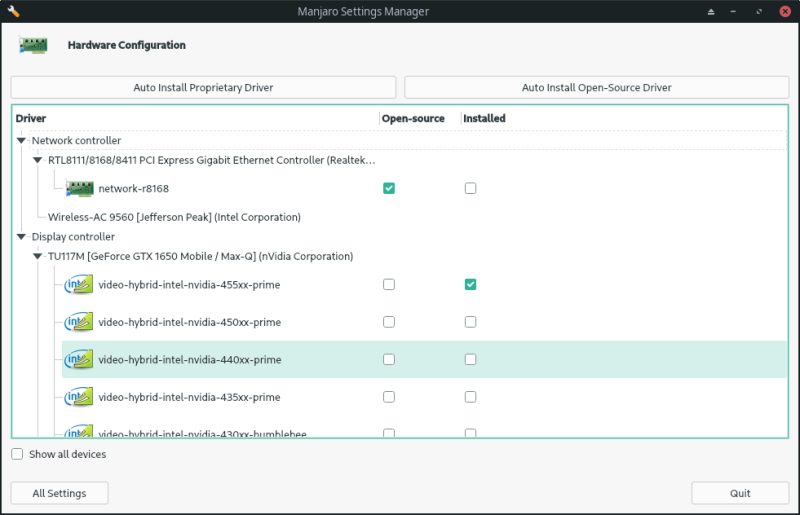
Task: Toggle installed checkbox for 440xx-prime driver
Action: point(470,359)
